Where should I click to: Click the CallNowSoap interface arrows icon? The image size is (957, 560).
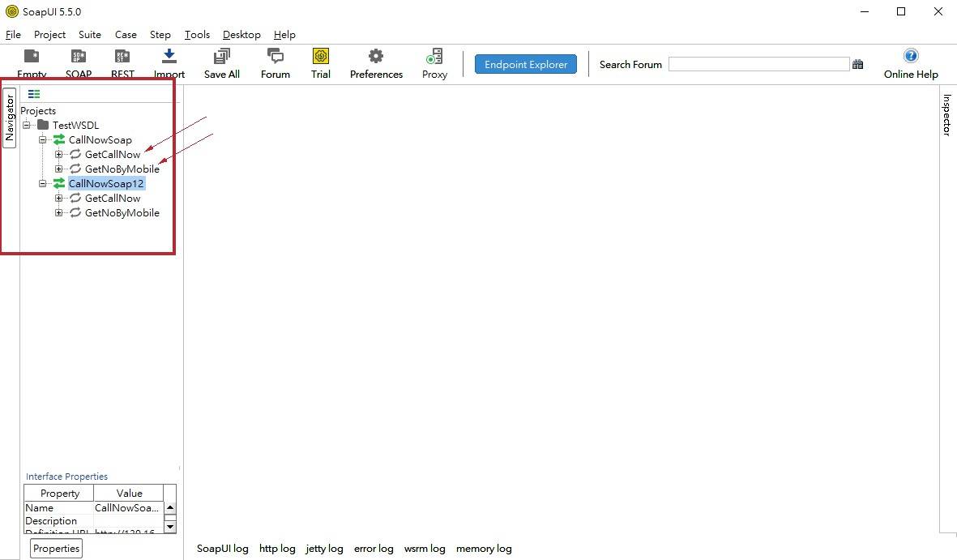click(59, 140)
